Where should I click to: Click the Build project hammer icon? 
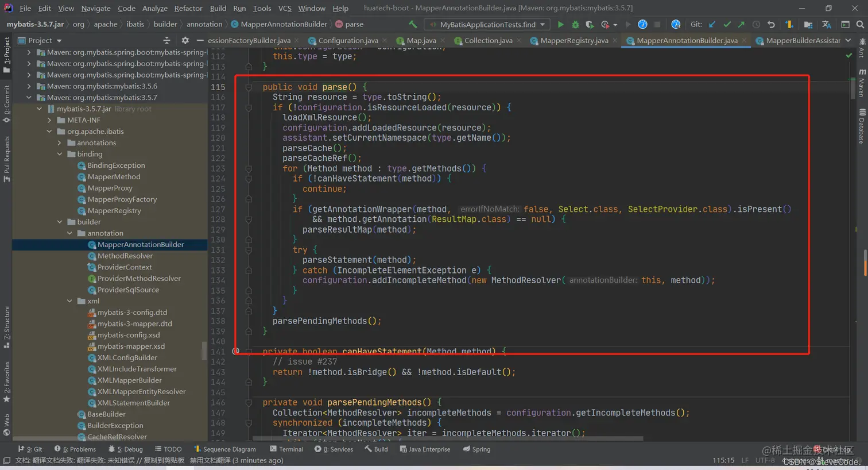click(x=413, y=24)
